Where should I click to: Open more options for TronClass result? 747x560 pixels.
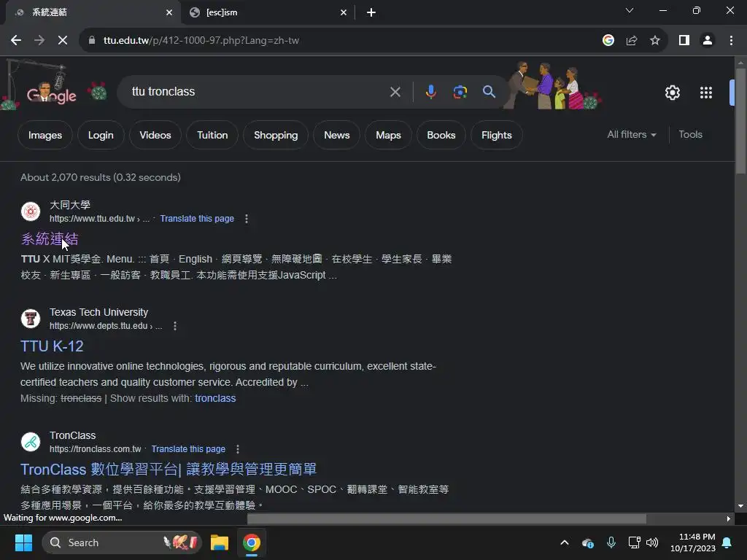(x=238, y=449)
